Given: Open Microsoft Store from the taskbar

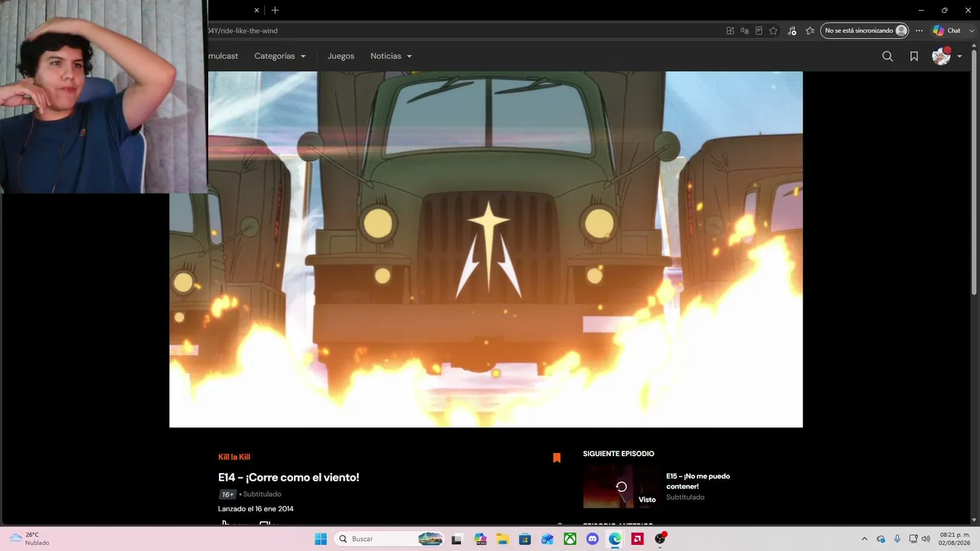Looking at the screenshot, I should click(525, 539).
